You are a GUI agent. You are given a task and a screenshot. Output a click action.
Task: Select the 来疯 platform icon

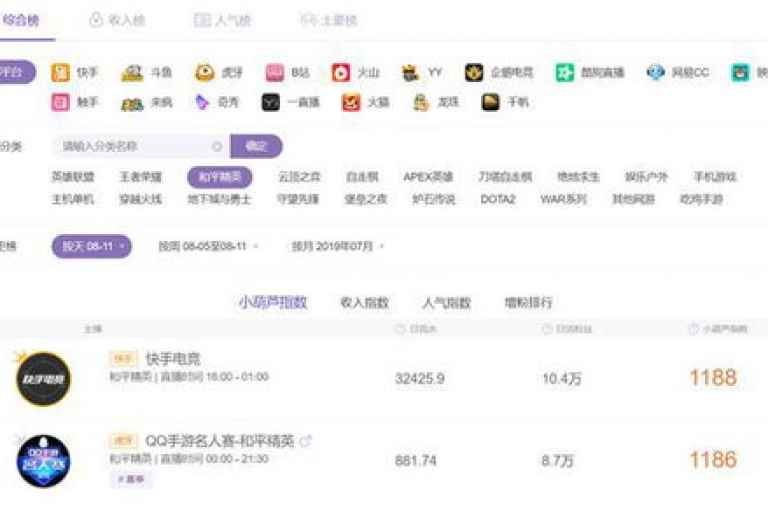pos(132,103)
